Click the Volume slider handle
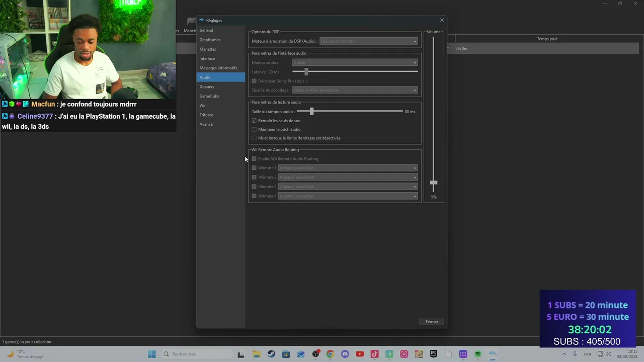The image size is (644, 362). tap(434, 183)
